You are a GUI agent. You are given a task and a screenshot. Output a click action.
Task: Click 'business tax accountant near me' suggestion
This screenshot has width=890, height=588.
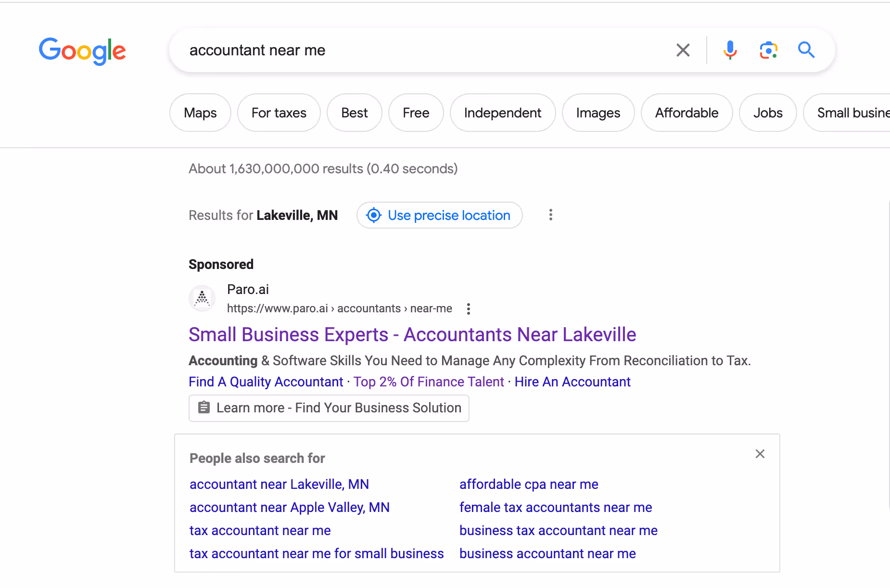tap(559, 530)
